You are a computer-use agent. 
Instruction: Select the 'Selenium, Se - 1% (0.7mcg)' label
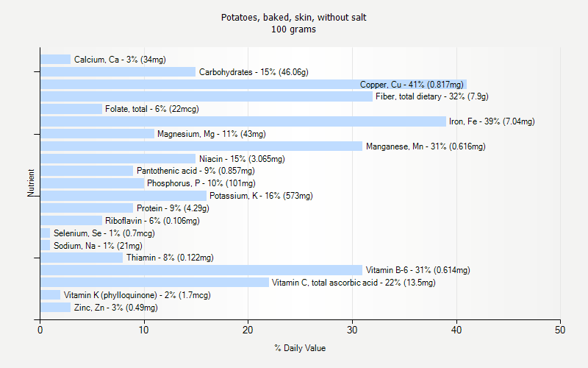click(x=104, y=233)
